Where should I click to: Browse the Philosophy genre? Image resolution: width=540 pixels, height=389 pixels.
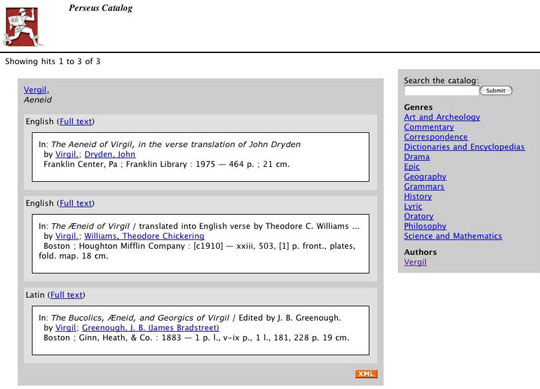click(425, 226)
